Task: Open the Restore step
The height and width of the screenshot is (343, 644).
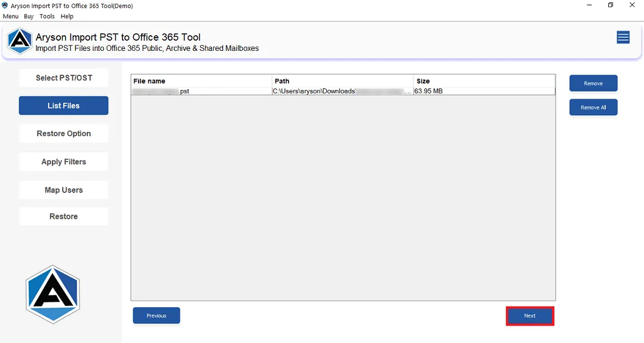Action: pyautogui.click(x=64, y=216)
